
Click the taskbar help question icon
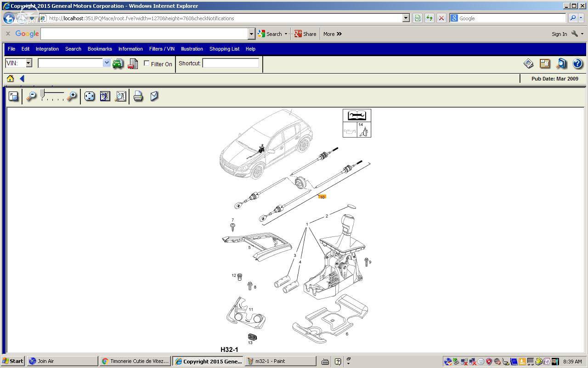click(x=338, y=362)
